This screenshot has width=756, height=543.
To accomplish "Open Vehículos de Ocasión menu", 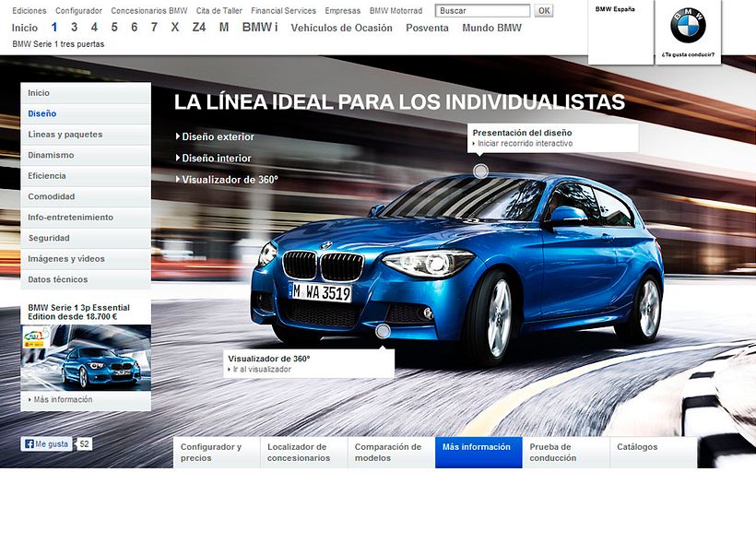I will click(341, 28).
